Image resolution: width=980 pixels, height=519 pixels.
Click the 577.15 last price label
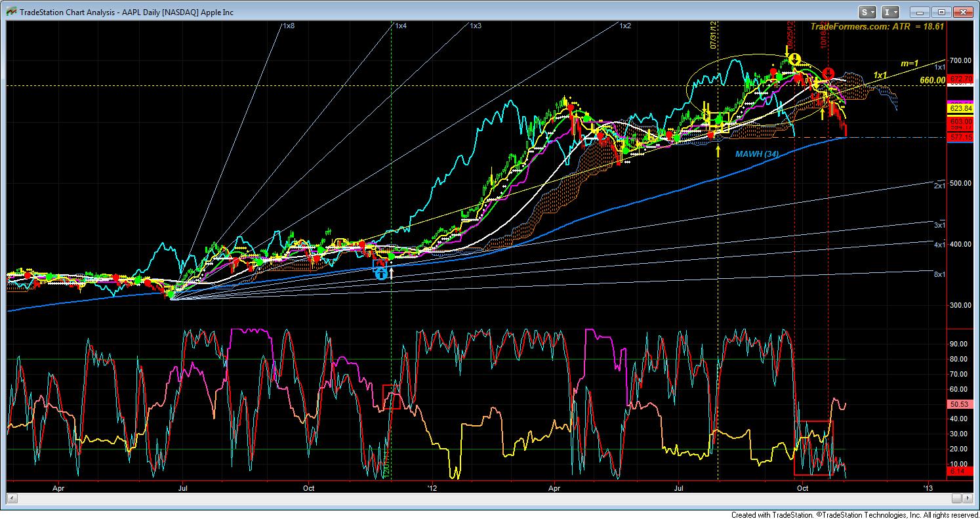(x=960, y=138)
